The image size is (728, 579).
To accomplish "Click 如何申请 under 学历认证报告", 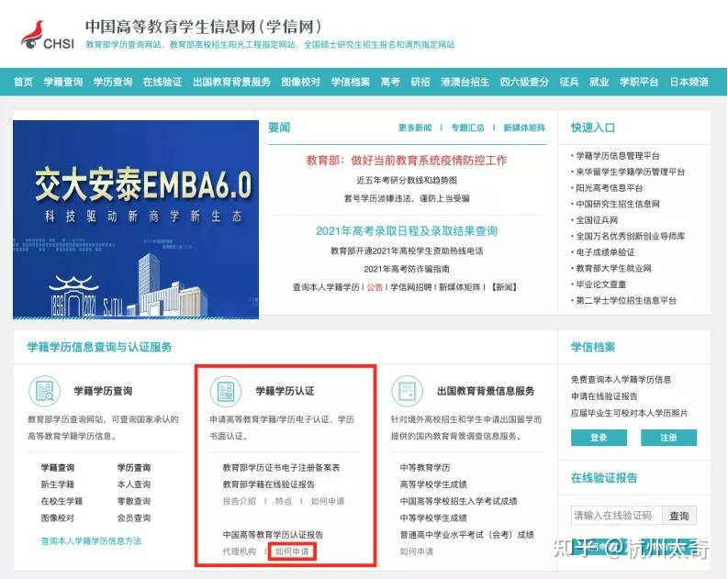I will (x=292, y=551).
